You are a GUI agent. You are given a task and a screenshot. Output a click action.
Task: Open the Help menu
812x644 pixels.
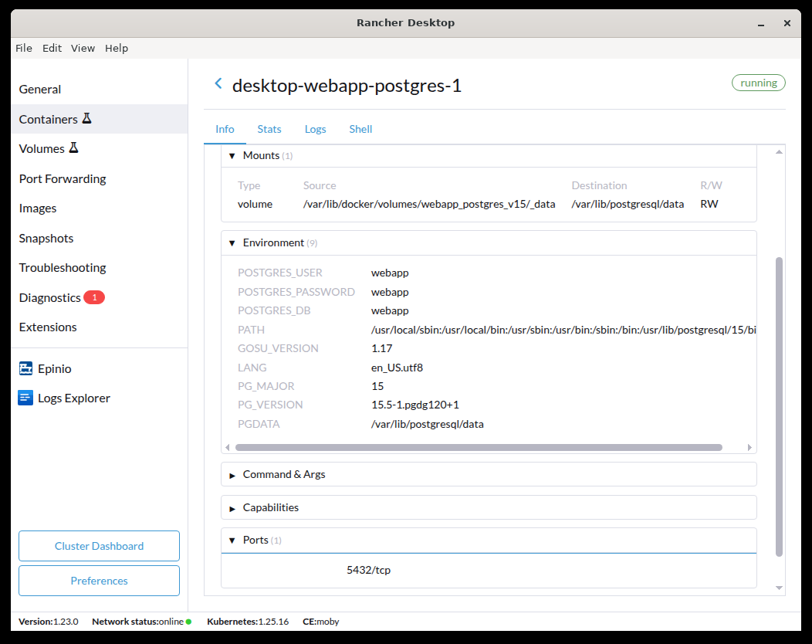(117, 48)
